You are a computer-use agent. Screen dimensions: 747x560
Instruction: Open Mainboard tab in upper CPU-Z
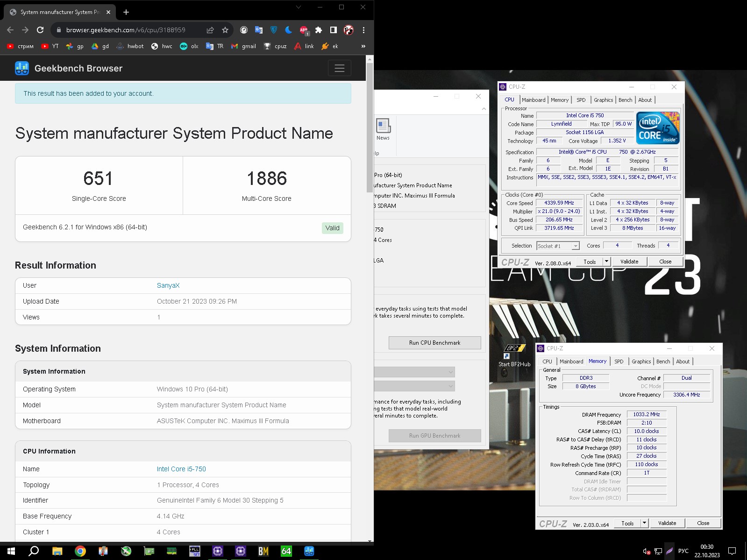(x=534, y=100)
